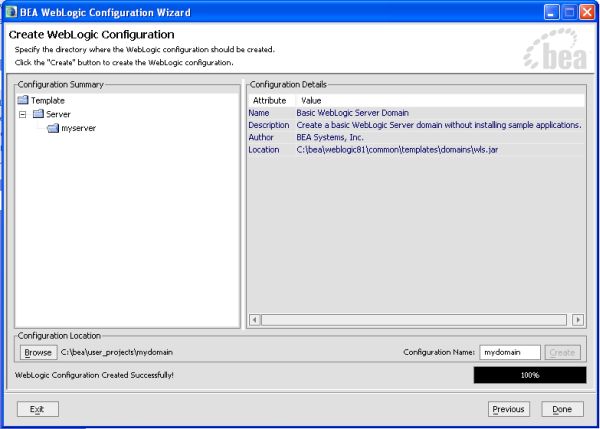Select the Name attribute cell

[x=259, y=113]
